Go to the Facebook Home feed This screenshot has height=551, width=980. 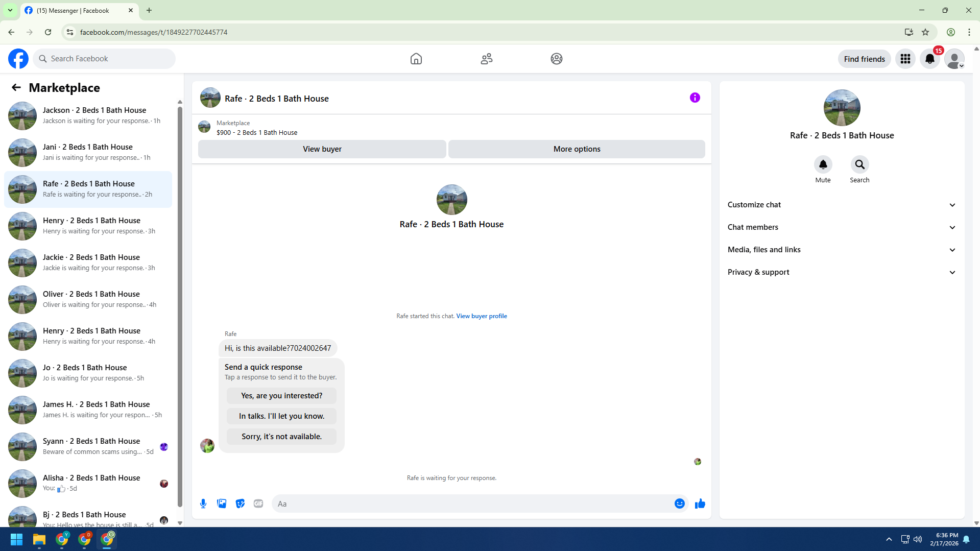click(416, 59)
